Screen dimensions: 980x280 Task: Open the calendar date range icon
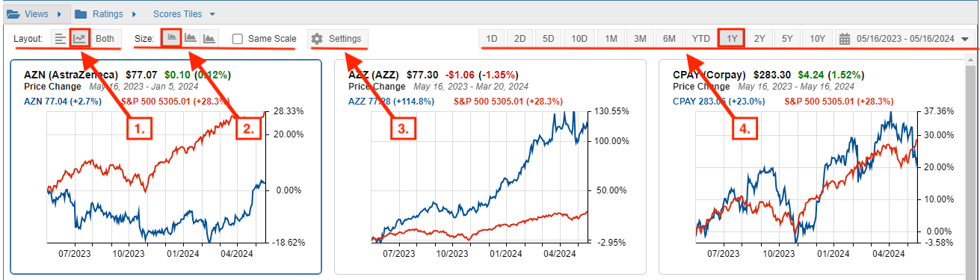tap(845, 38)
